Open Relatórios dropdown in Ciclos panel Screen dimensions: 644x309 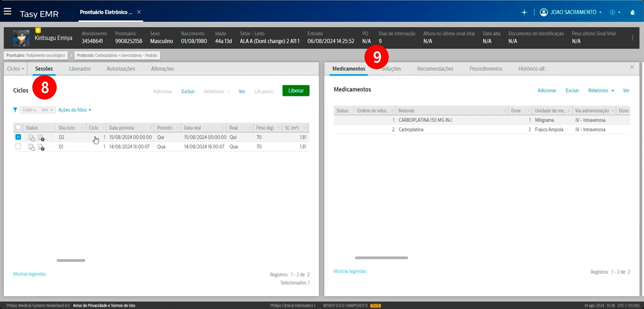(x=217, y=92)
